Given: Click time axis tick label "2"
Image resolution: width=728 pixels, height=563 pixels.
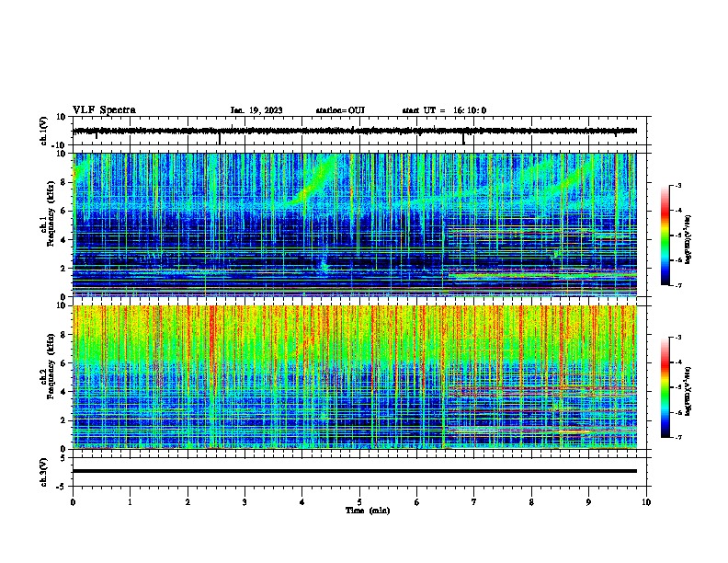Looking at the screenshot, I should tap(188, 502).
